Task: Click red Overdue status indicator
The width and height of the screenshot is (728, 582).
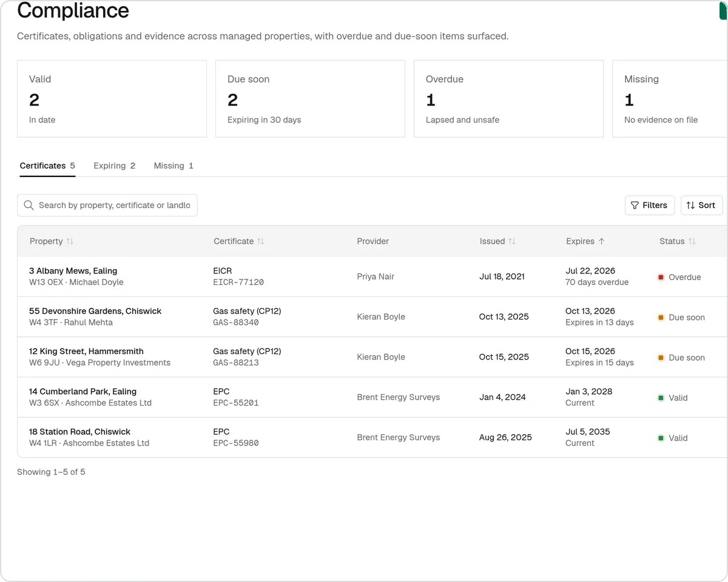Action: (x=661, y=277)
